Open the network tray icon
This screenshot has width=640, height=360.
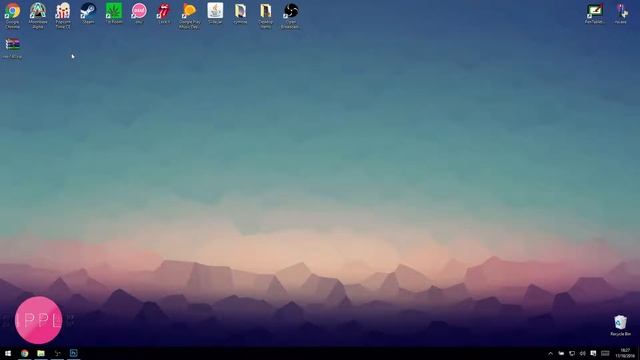pos(572,353)
